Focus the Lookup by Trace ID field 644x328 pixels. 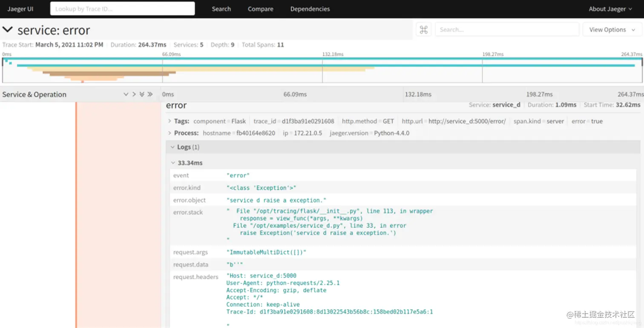click(x=123, y=9)
